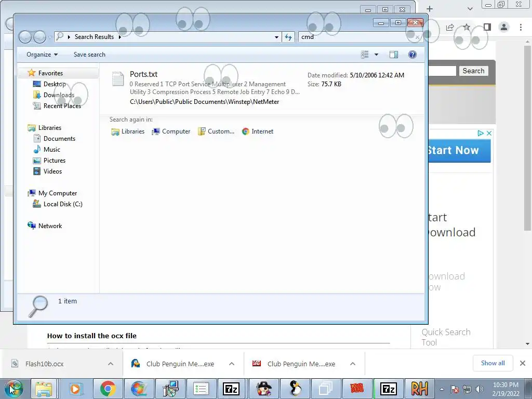Click Start Now ad button
Image resolution: width=532 pixels, height=399 pixels.
pos(459,150)
